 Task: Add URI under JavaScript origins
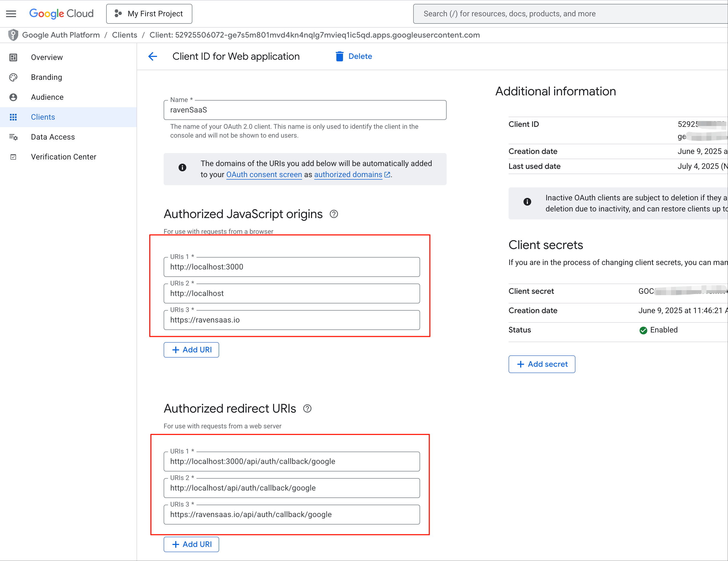click(191, 350)
